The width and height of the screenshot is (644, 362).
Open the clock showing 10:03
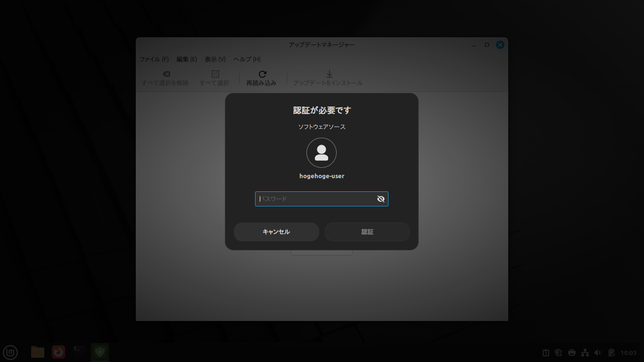pos(628,353)
